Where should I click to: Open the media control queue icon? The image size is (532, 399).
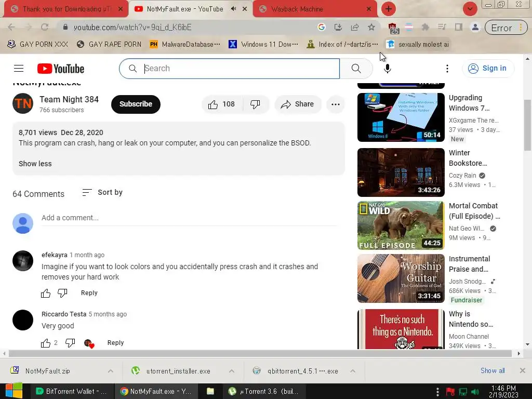click(442, 27)
